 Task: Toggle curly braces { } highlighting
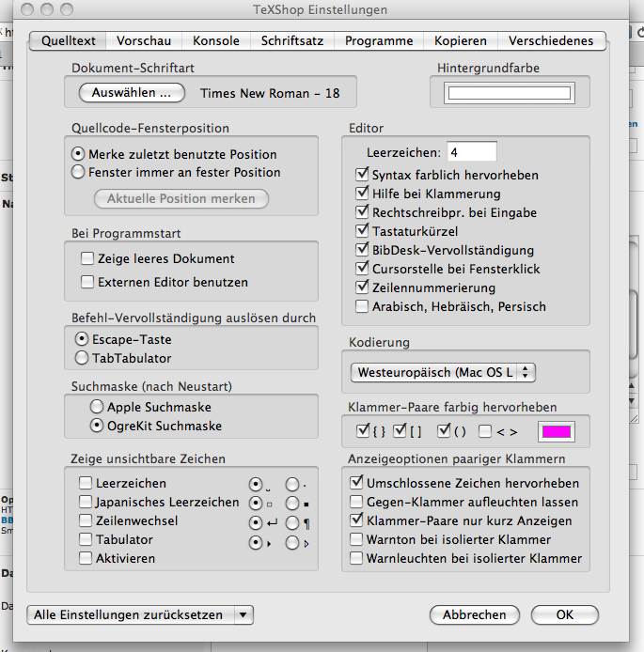pos(363,431)
